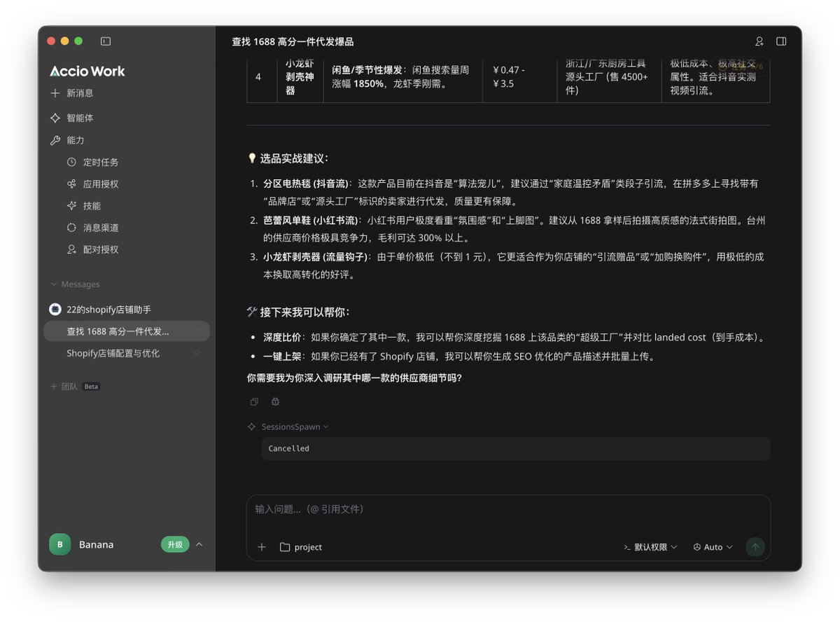The width and height of the screenshot is (840, 622).
Task: Click the debug bug icon below reply
Action: tap(275, 402)
